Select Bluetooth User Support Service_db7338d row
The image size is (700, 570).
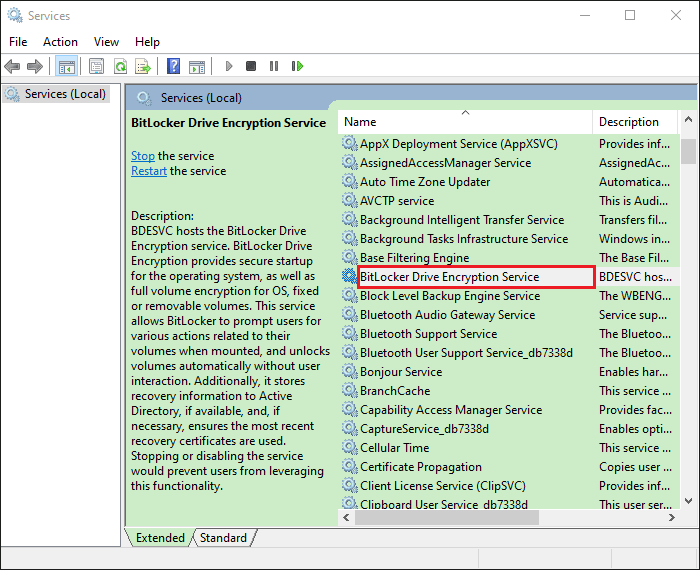point(509,353)
